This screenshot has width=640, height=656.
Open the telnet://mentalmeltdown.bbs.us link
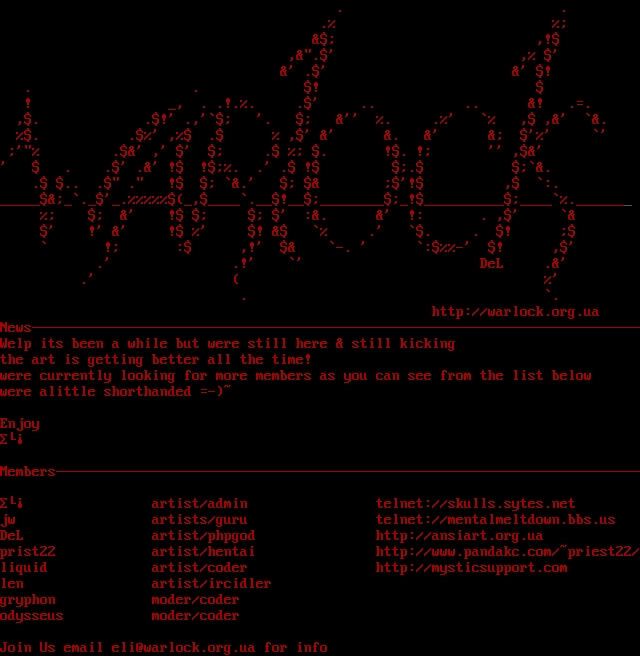click(x=495, y=520)
